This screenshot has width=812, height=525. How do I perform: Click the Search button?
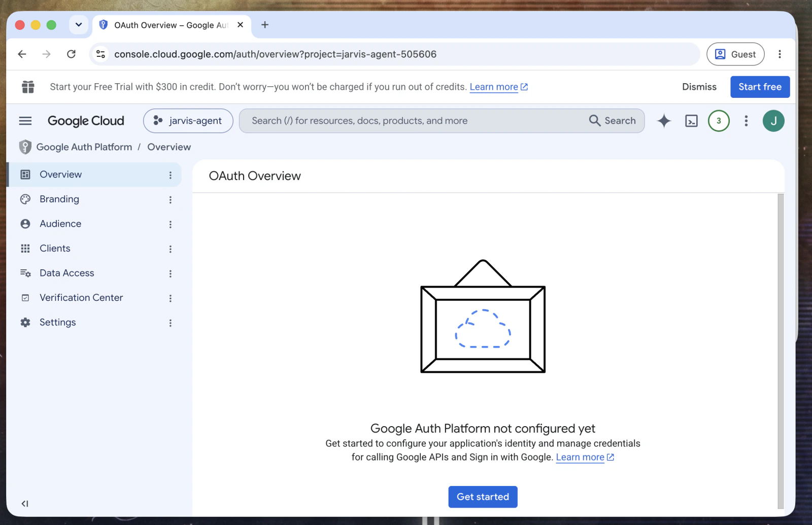(x=613, y=121)
